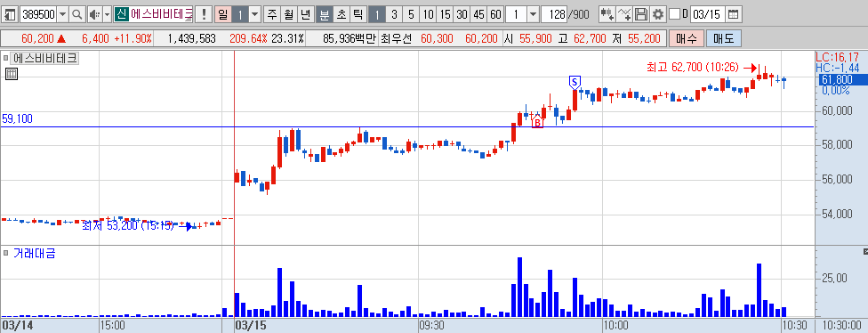Click the stock code input field 389500
The height and width of the screenshot is (333, 868).
37,14
